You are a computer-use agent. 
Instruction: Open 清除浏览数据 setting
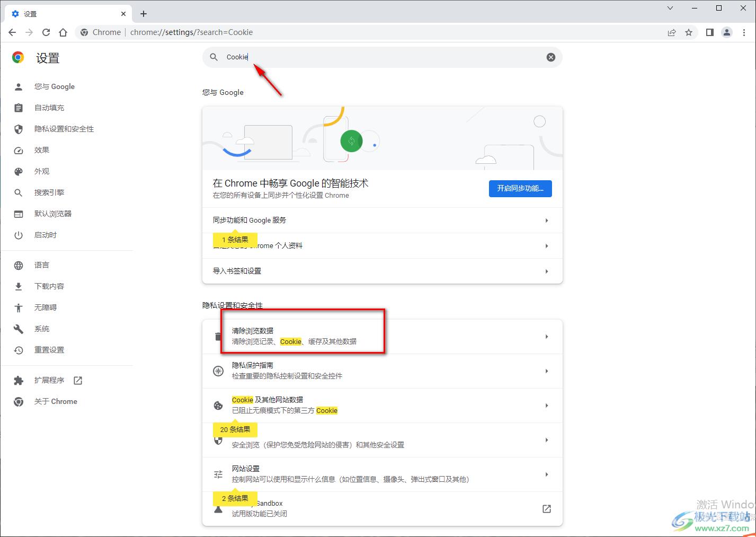click(382, 337)
